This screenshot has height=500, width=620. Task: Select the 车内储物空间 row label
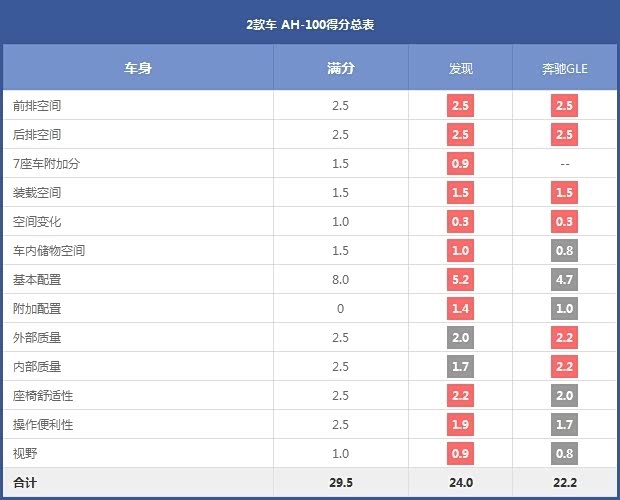pos(49,251)
